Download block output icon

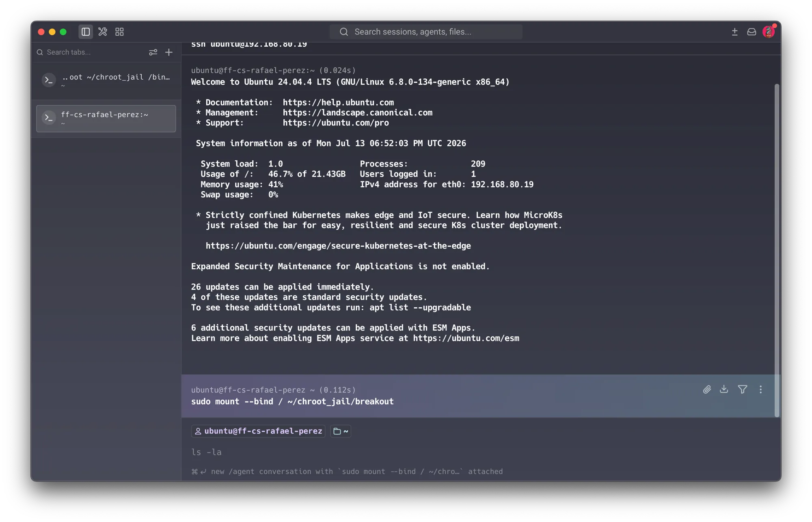tap(724, 389)
